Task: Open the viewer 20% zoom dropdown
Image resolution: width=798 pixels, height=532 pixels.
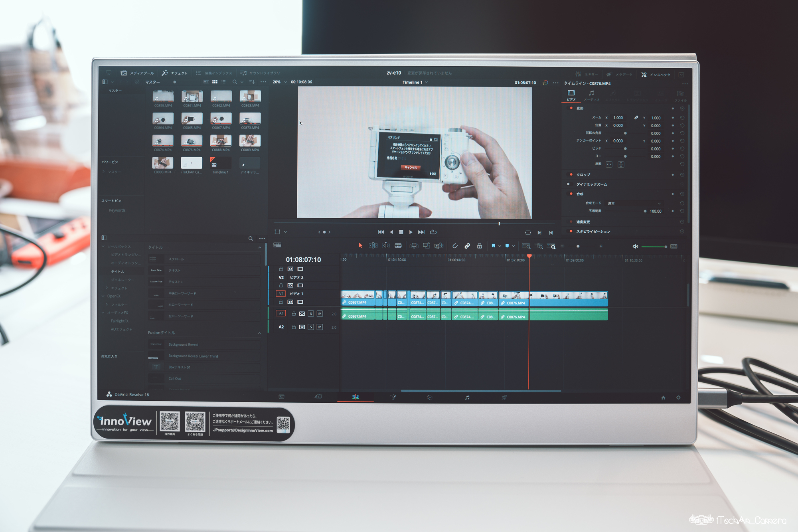Action: coord(285,82)
